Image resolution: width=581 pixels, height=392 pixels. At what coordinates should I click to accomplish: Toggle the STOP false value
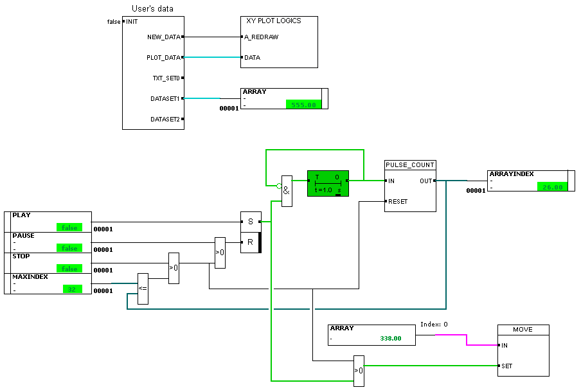68,268
